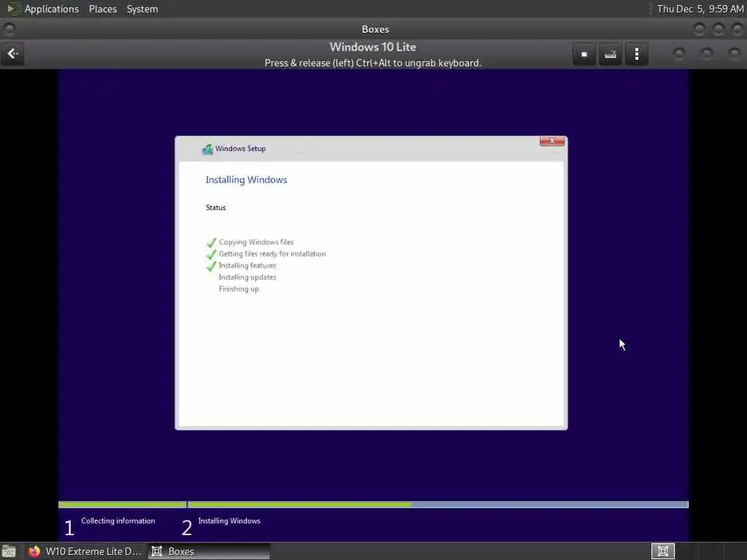This screenshot has width=747, height=560.
Task: Open the three-dot menu in Boxes header
Action: tap(636, 54)
